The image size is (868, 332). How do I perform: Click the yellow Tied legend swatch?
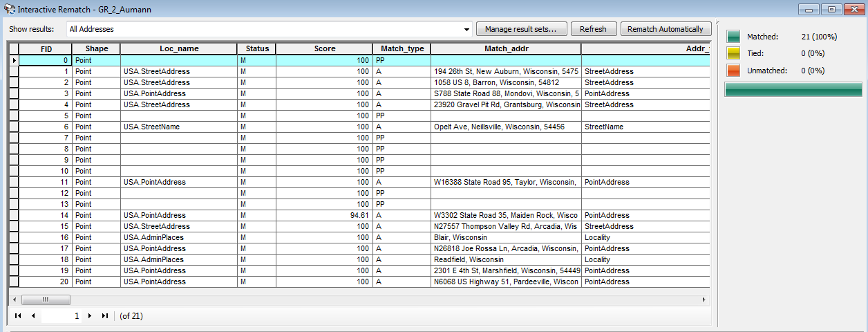pyautogui.click(x=734, y=53)
